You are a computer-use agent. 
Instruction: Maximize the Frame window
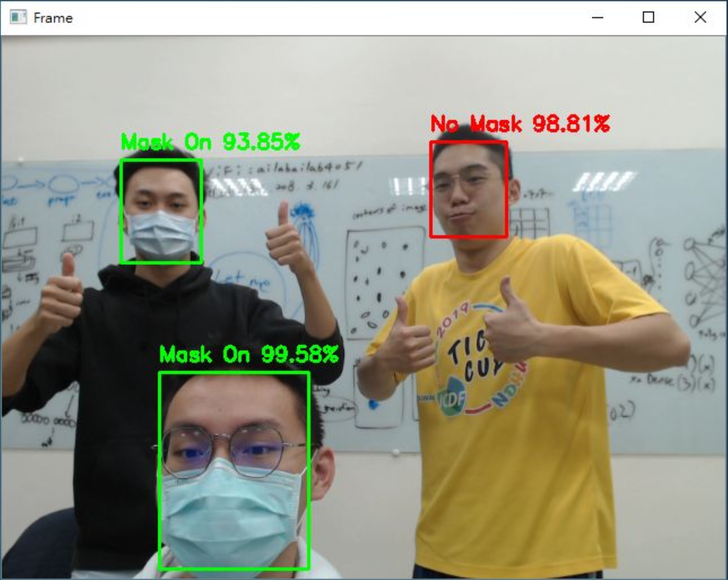pos(649,17)
